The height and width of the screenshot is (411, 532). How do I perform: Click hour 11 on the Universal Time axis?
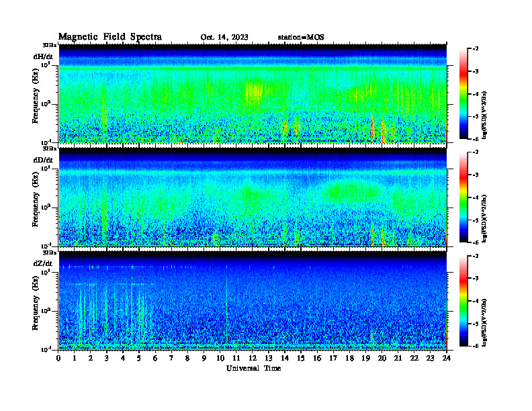[x=236, y=358]
